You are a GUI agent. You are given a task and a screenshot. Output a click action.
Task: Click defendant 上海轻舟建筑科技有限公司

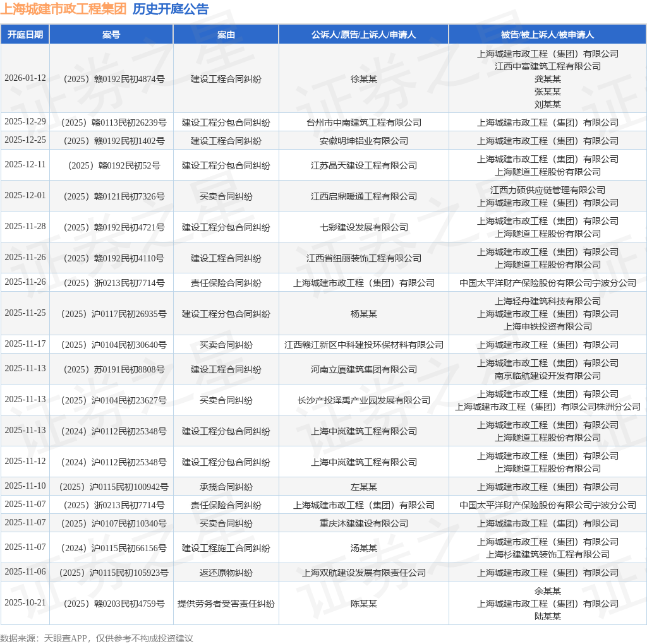(548, 301)
